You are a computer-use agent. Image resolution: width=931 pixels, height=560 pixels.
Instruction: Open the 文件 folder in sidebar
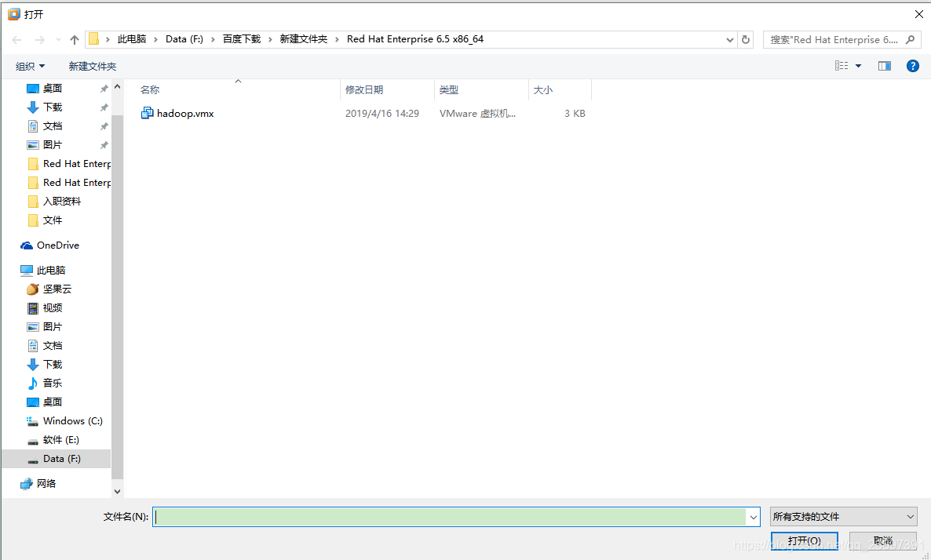click(x=53, y=220)
